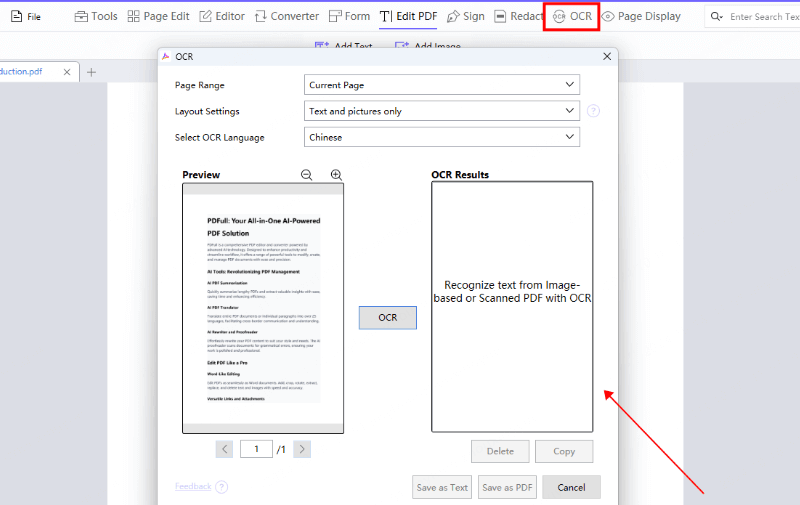
Task: Click the Copy button
Action: pyautogui.click(x=564, y=451)
